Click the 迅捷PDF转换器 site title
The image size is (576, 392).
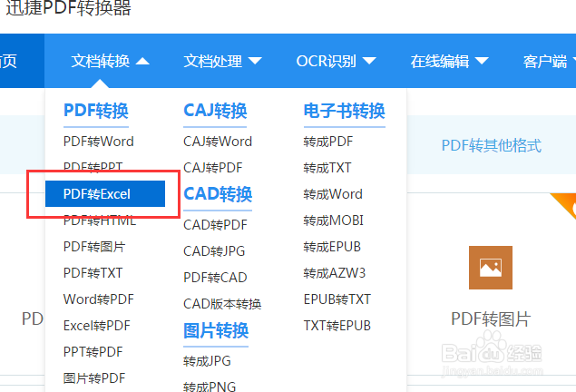[69, 8]
